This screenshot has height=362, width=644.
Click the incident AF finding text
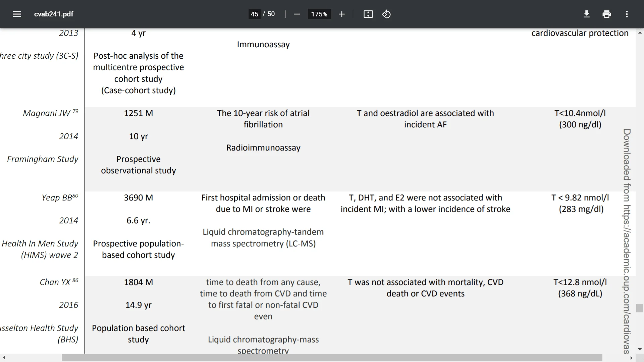[x=425, y=125]
